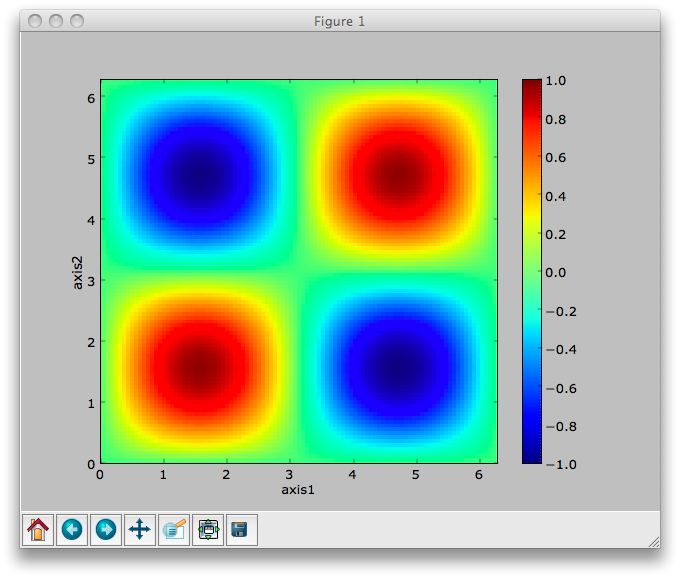The height and width of the screenshot is (578, 680).
Task: Click the blue trough in lower-right plot
Action: [397, 368]
